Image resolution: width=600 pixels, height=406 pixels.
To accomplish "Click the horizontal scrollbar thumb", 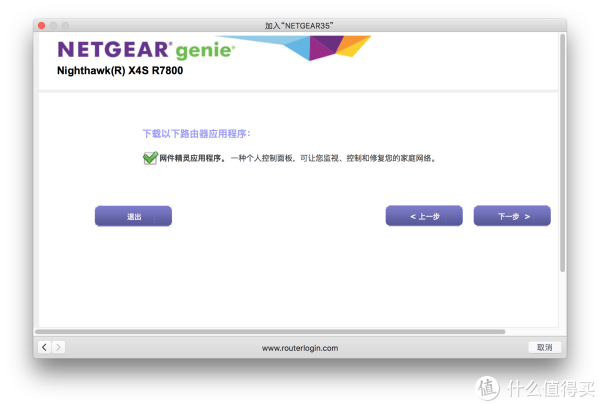I will point(270,331).
